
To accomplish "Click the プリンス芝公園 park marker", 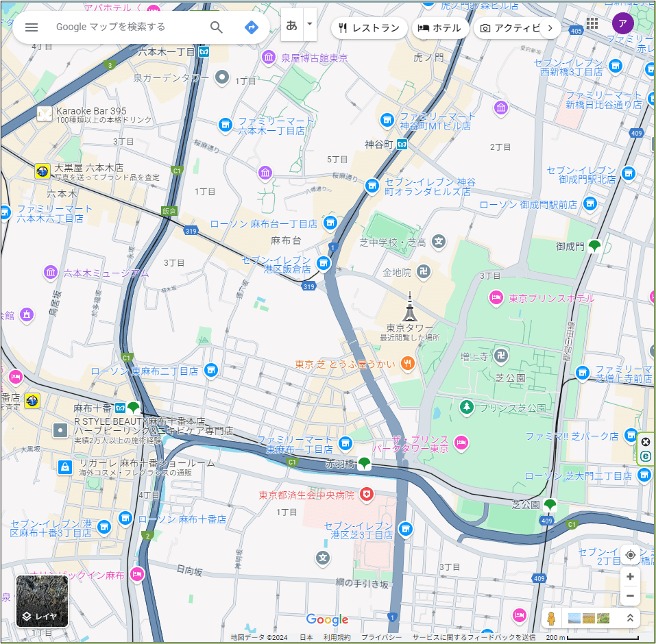I will pos(467,407).
